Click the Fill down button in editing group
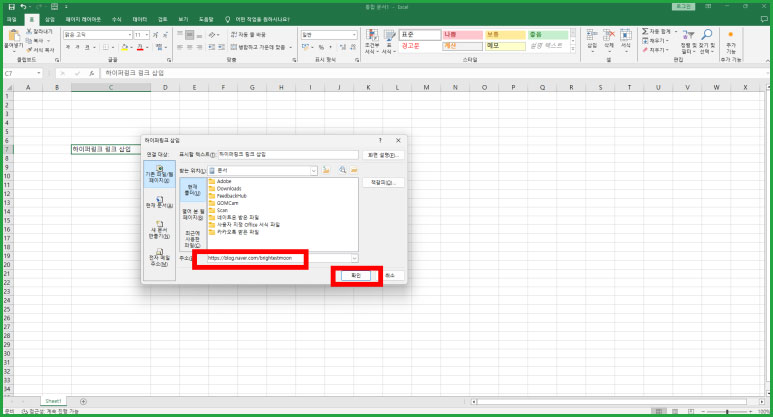 coord(655,41)
